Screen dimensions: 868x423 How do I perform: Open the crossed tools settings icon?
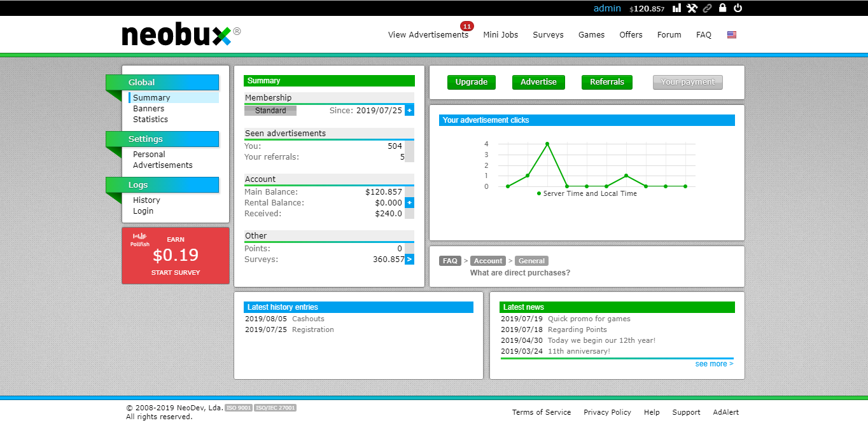pos(692,8)
